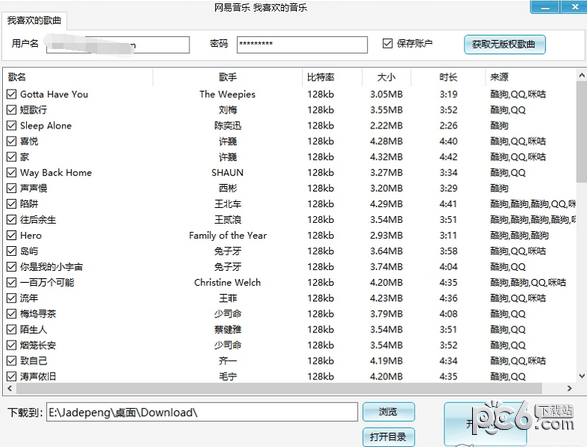The image size is (587, 447).
Task: Click the 3.05MB size cell
Action: pyautogui.click(x=386, y=94)
